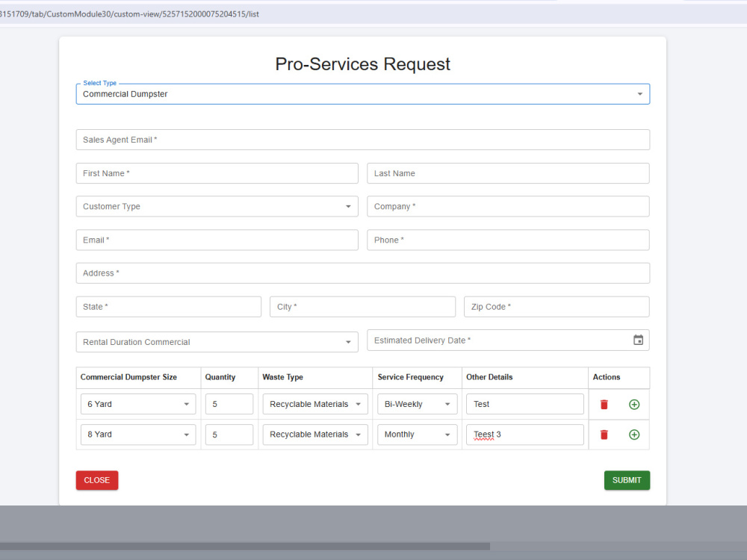This screenshot has height=560, width=747.
Task: Open calendar picker for Estimated Delivery Date
Action: tap(638, 340)
